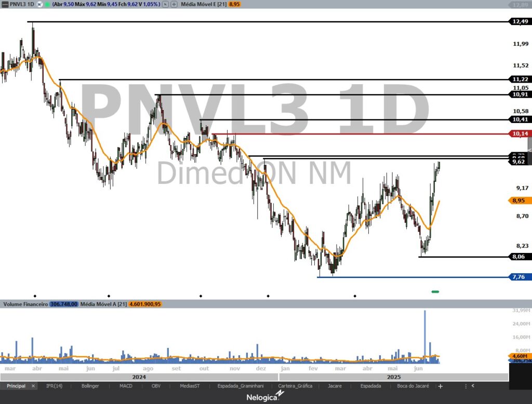Click the 8,70 price axis value
532x404 pixels.
(522, 216)
